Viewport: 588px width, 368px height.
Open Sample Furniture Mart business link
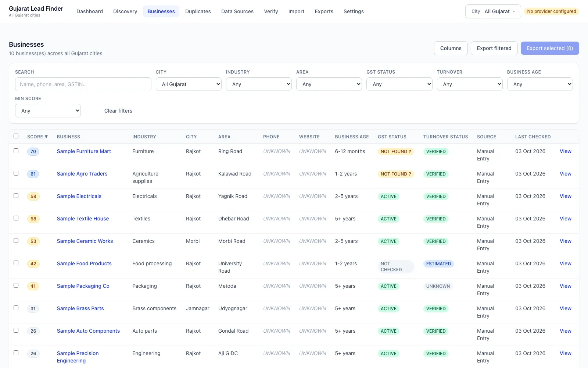pos(84,151)
